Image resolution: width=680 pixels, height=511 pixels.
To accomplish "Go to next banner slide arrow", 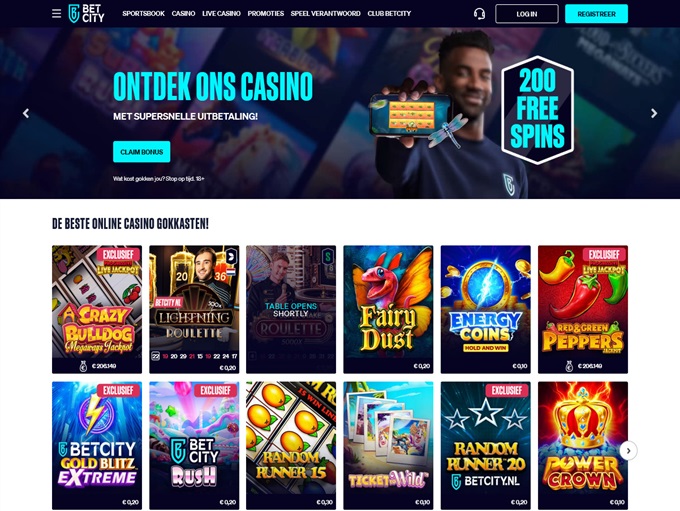I will click(x=654, y=113).
